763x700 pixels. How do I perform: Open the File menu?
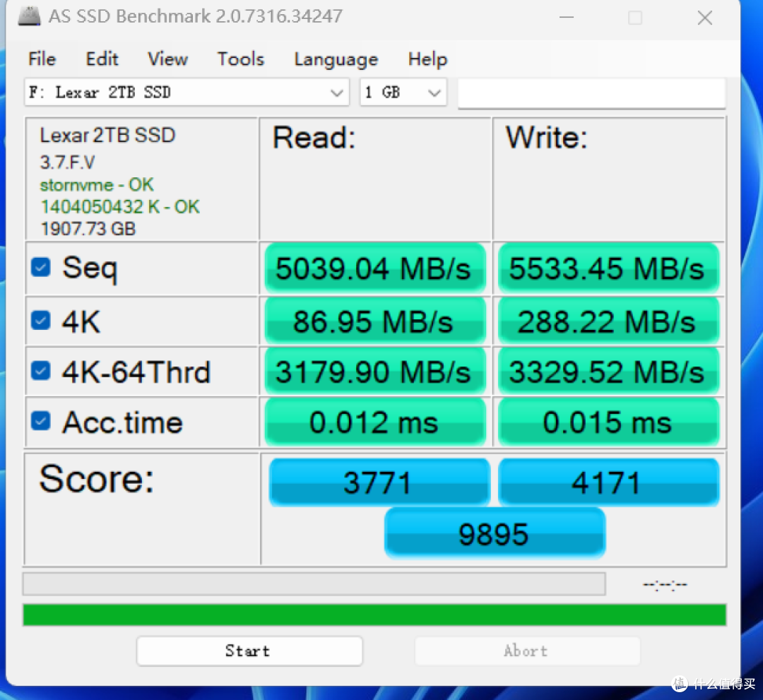[42, 59]
